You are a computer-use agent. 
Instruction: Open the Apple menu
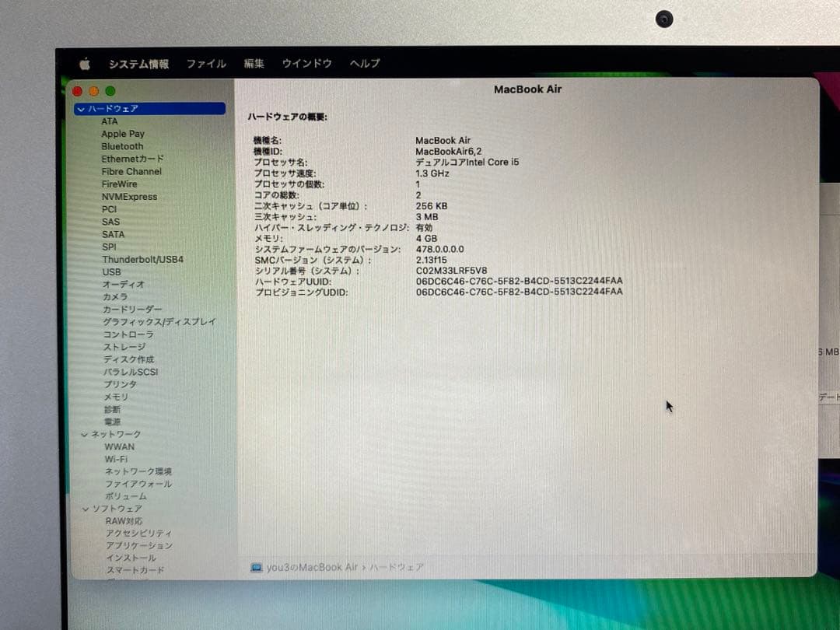click(x=86, y=64)
